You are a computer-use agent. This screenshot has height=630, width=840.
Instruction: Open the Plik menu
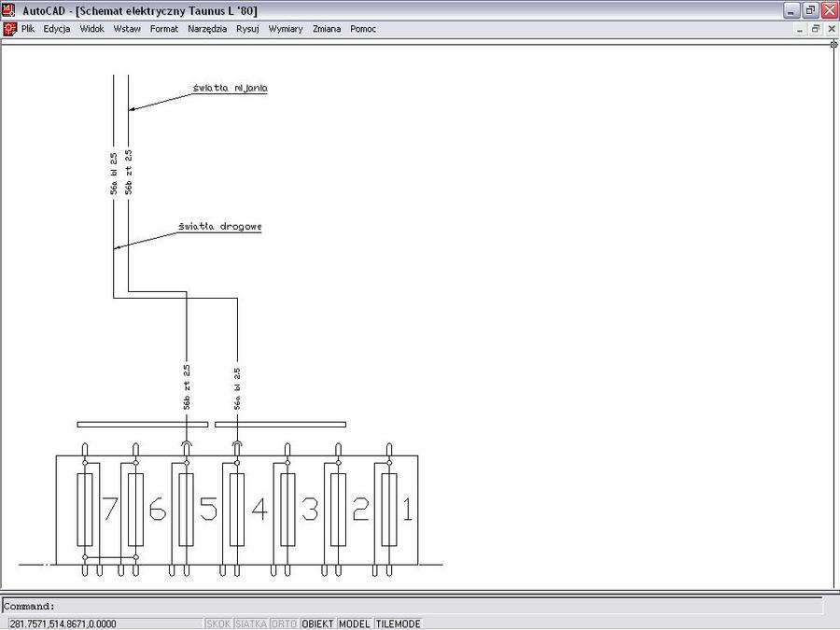pyautogui.click(x=28, y=29)
